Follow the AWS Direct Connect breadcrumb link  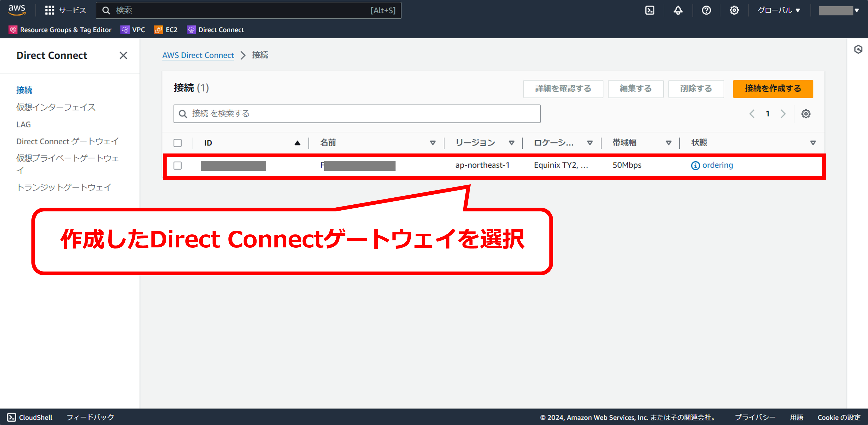tap(198, 55)
